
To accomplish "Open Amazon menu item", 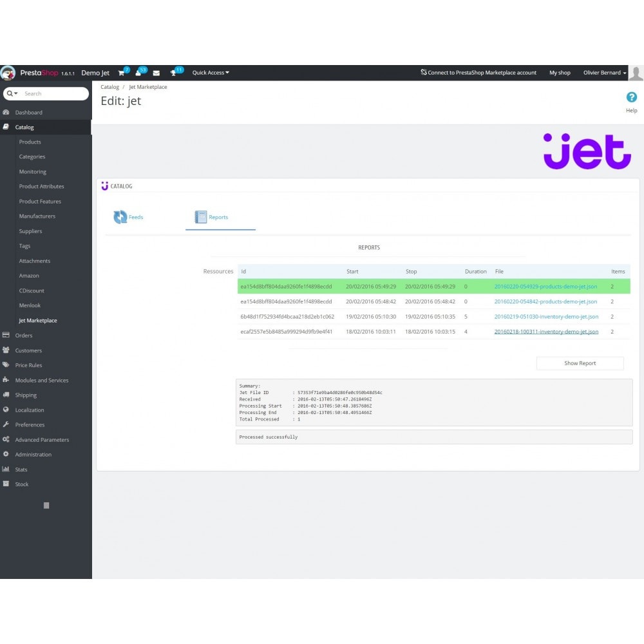I will coord(29,276).
